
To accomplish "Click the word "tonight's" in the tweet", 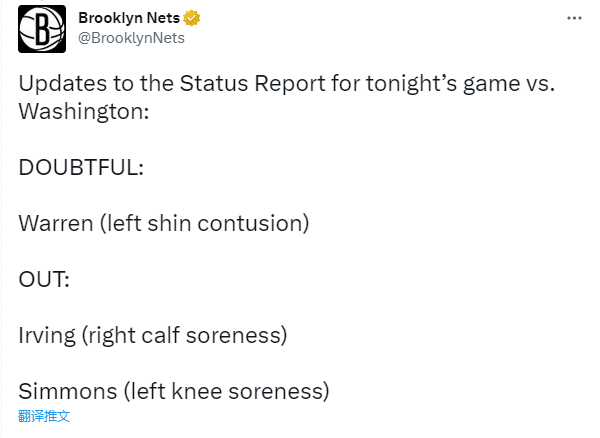I will pyautogui.click(x=393, y=84).
